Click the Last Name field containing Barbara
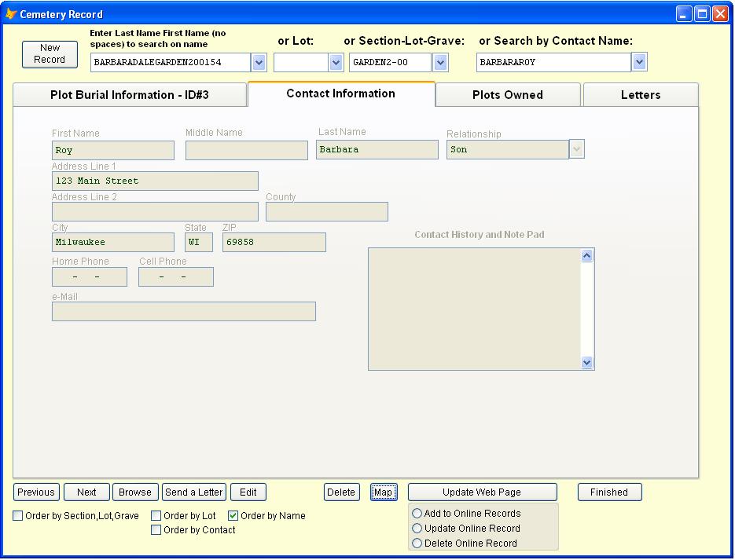This screenshot has width=735, height=560. coord(377,149)
